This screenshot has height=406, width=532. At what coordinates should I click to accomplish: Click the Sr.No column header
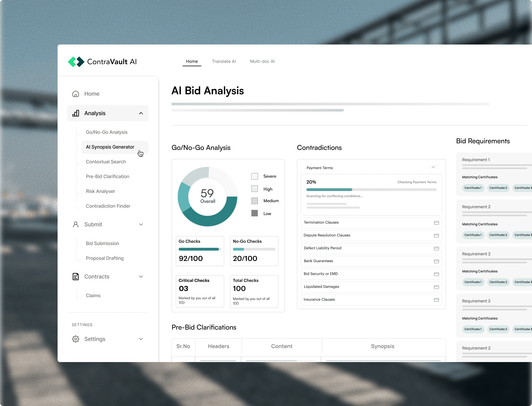click(x=183, y=346)
